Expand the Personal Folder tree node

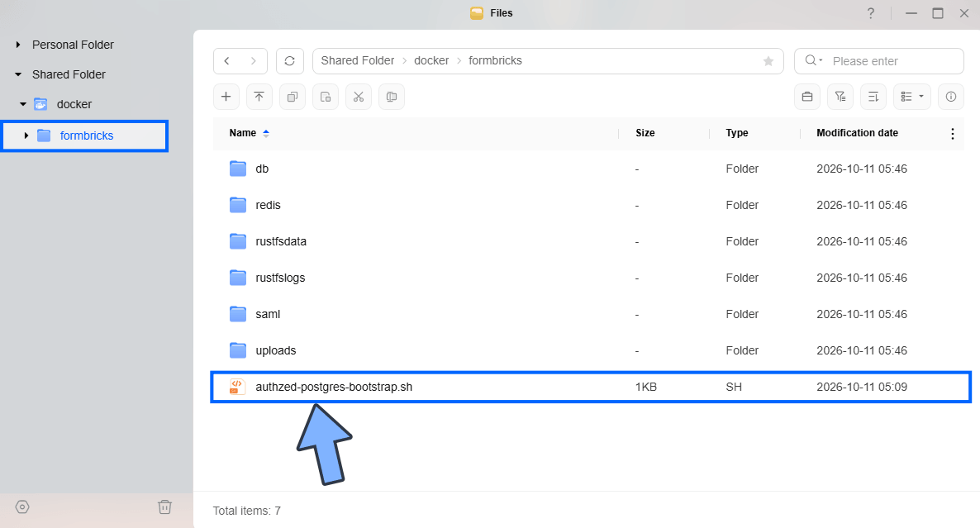[x=18, y=45]
